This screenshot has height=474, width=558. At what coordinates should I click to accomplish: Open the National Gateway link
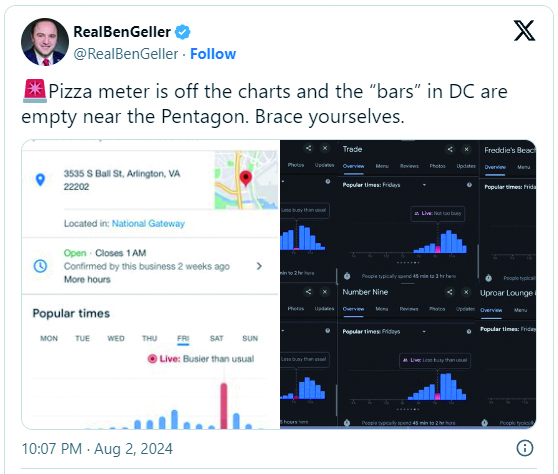tap(148, 223)
